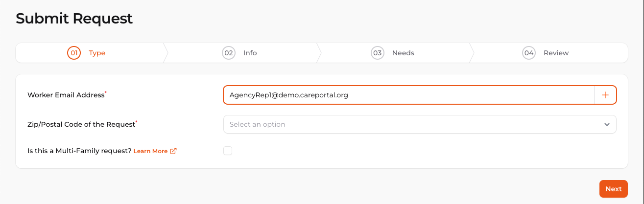Check the Multi-Family request checkbox
Image resolution: width=644 pixels, height=204 pixels.
click(x=228, y=151)
